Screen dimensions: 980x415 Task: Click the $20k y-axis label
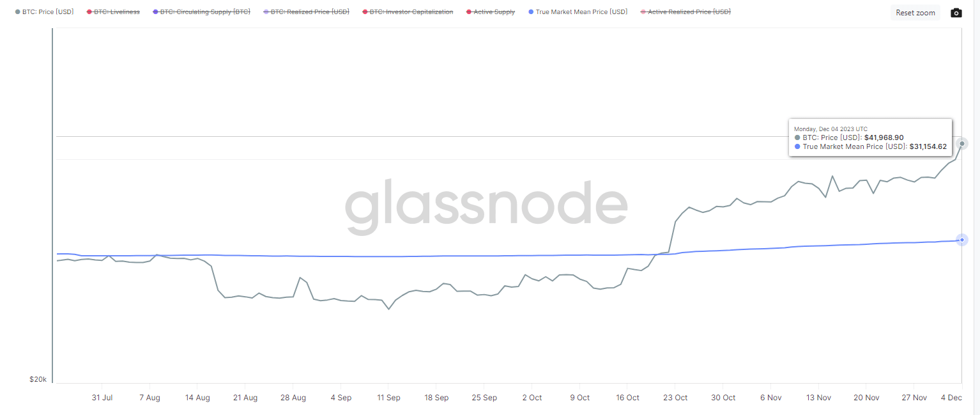[x=38, y=379]
